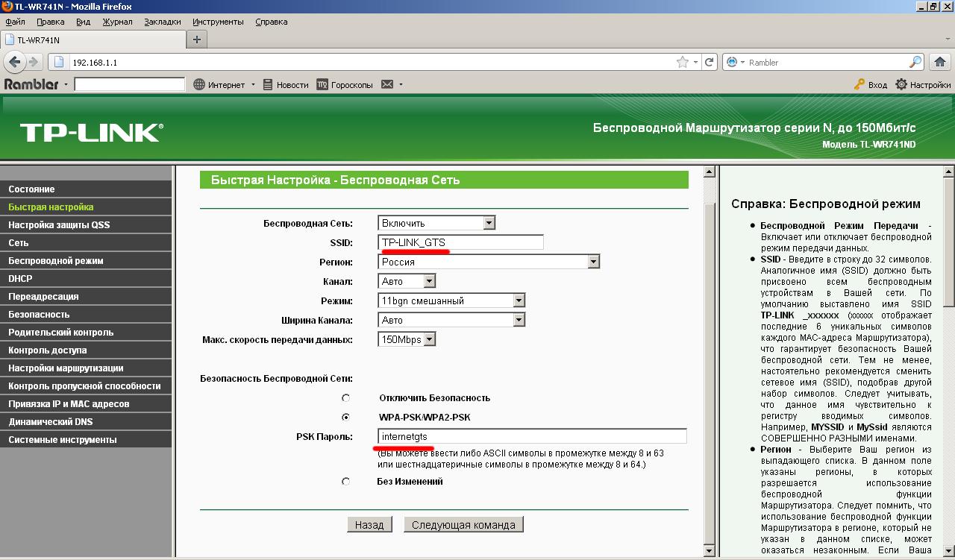This screenshot has height=560, width=955.
Task: Click the browser forward arrow button
Action: [34, 62]
